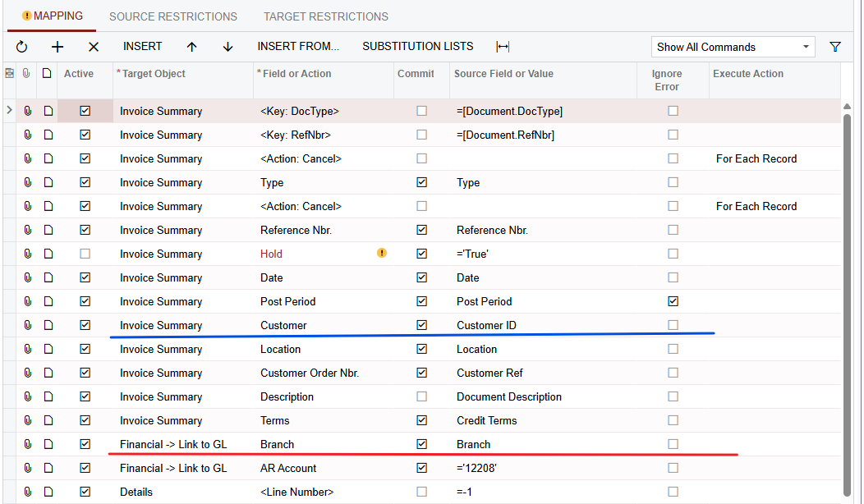This screenshot has height=504, width=864.
Task: Open the grid column configuration icon
Action: [x=9, y=73]
